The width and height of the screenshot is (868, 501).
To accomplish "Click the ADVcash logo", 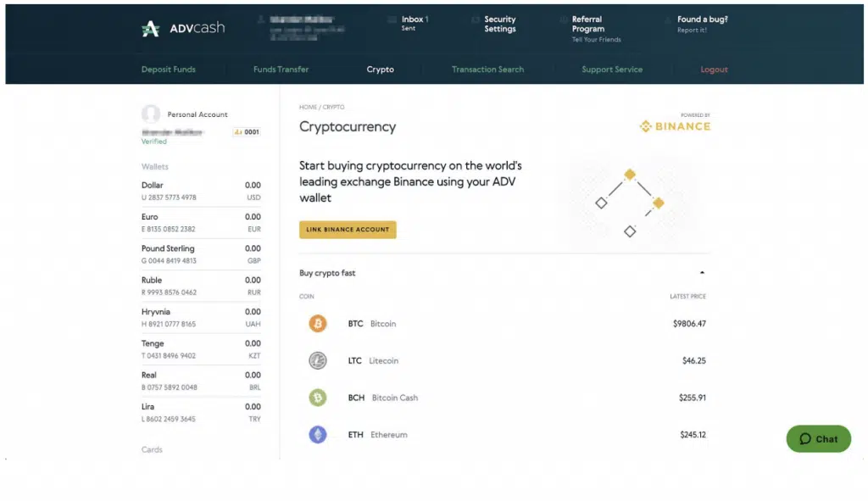I will pyautogui.click(x=183, y=28).
